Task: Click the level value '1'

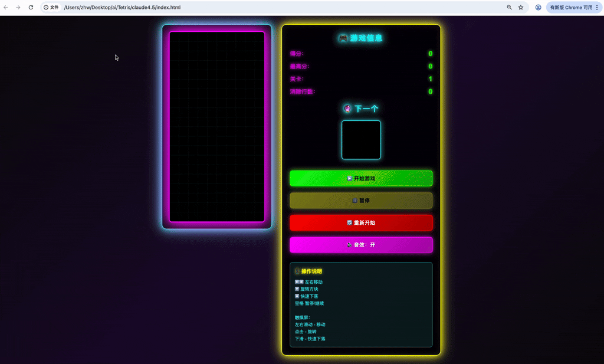Action: 430,79
